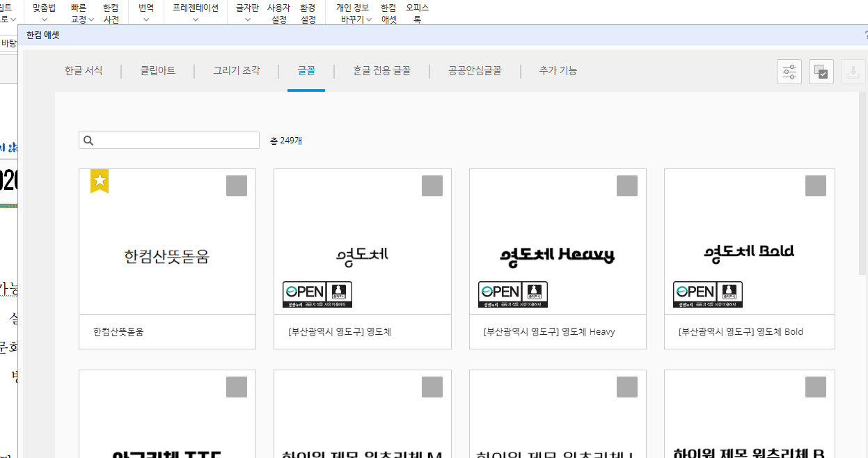Click the OPEN license badge on plain 영도체 card
This screenshot has width=868, height=458.
[317, 294]
